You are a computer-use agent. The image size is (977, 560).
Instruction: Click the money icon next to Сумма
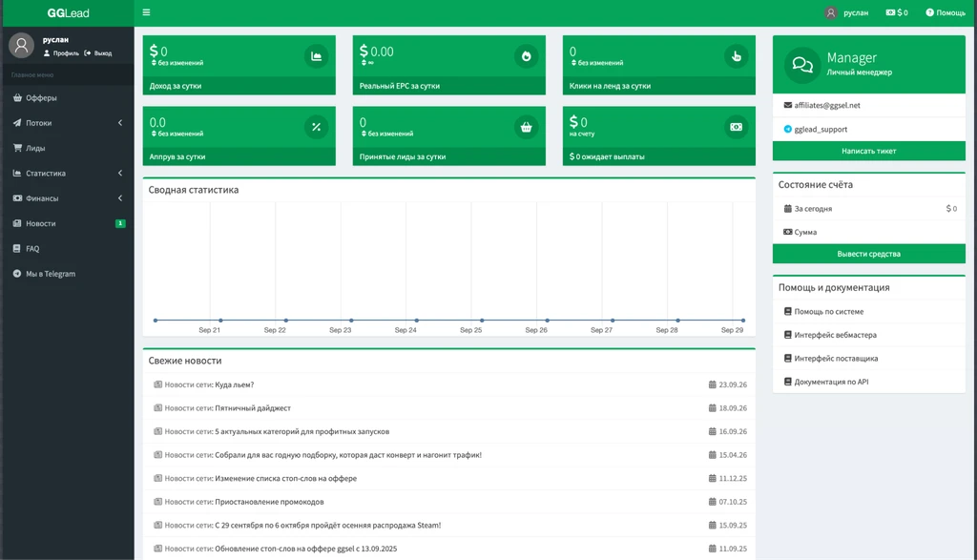(787, 232)
